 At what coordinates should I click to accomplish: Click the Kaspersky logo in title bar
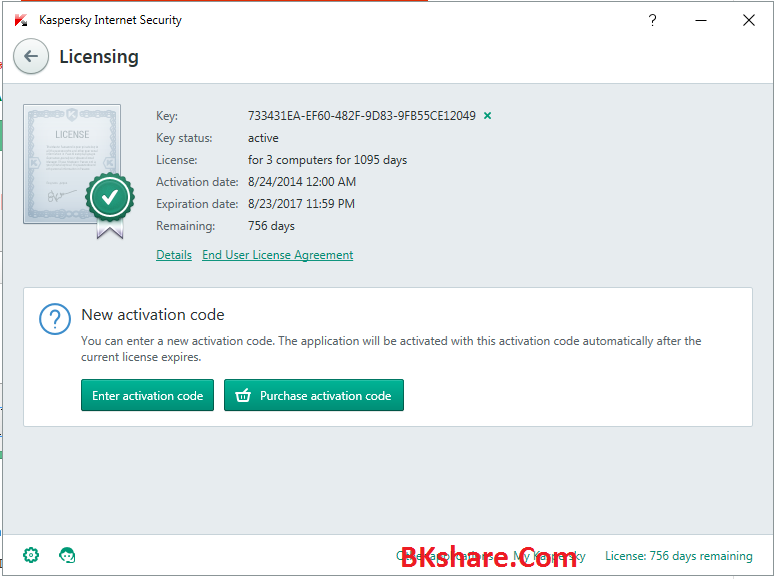tap(21, 20)
